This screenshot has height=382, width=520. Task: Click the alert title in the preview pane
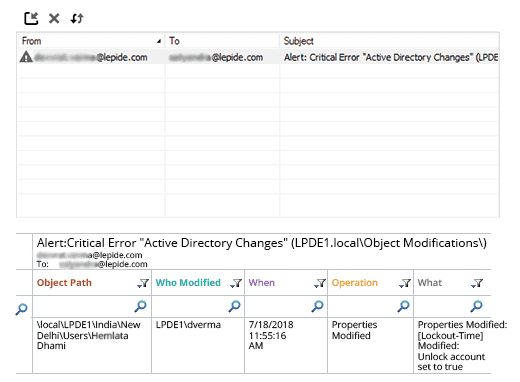point(262,243)
